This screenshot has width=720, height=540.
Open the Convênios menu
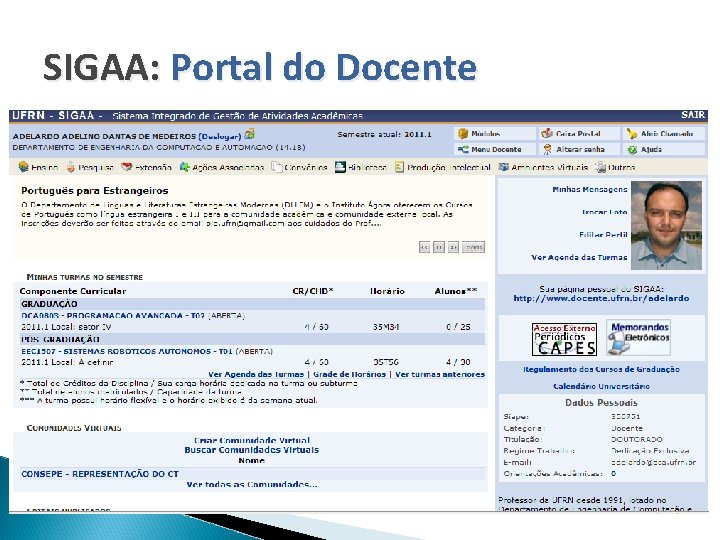point(299,167)
